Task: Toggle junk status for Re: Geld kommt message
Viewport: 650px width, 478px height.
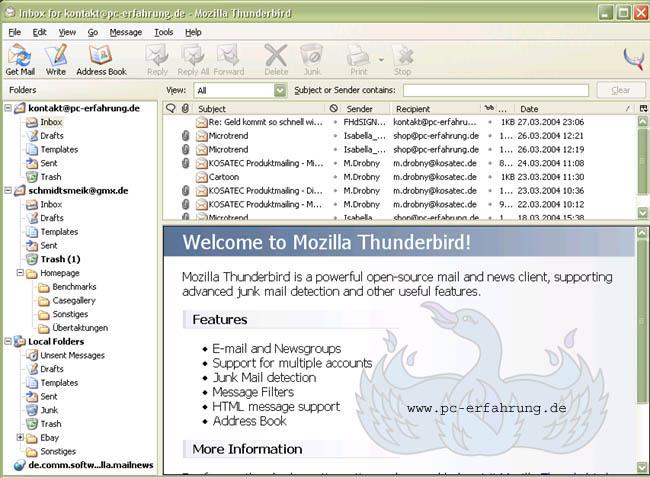Action: 335,122
